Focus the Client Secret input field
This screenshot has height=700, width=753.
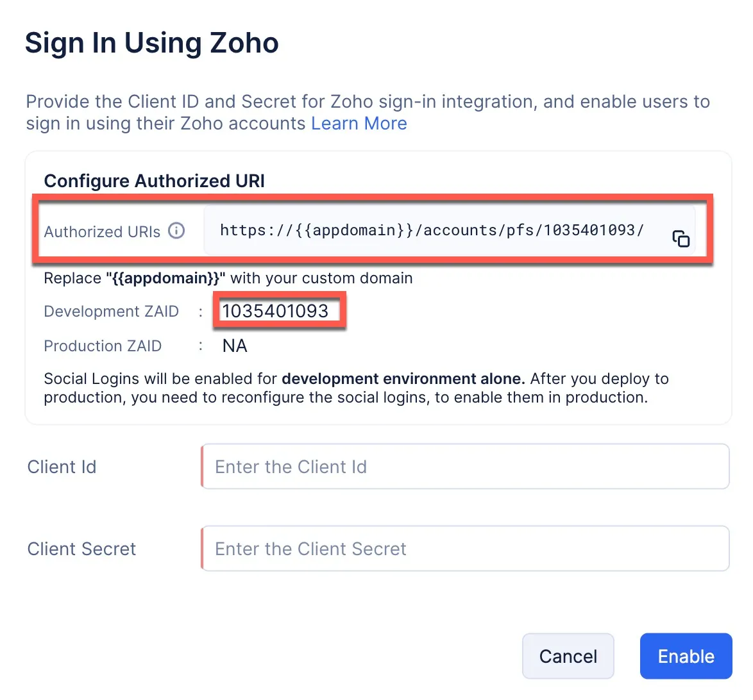point(465,549)
